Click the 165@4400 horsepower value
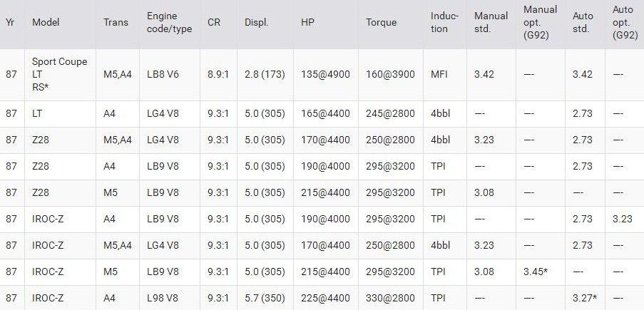 coord(325,113)
